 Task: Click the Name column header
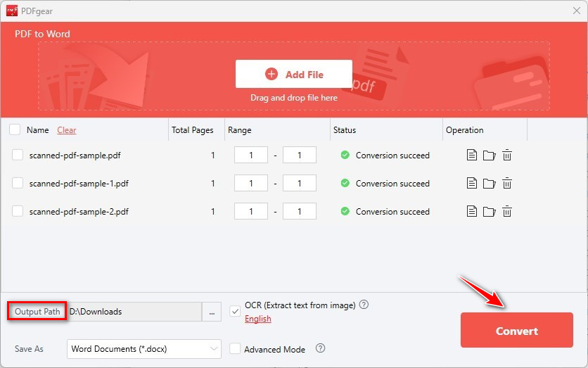click(37, 129)
